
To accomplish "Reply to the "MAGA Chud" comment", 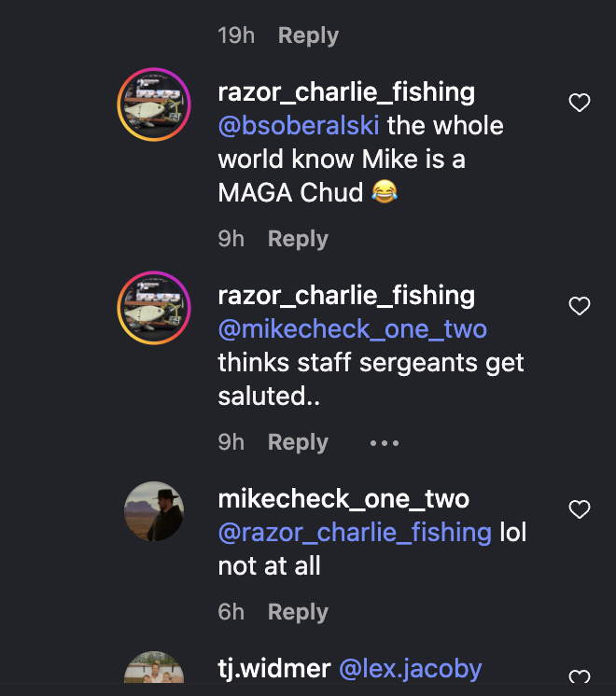I will coord(298,239).
